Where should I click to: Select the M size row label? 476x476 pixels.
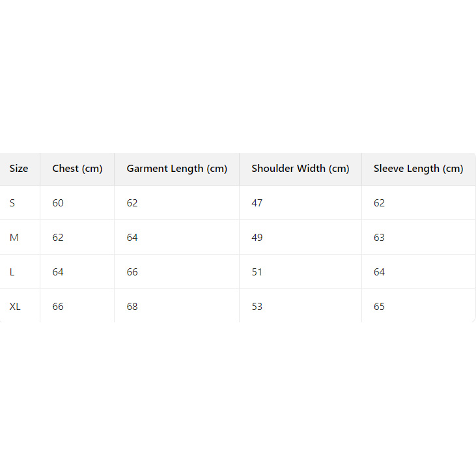pos(14,238)
